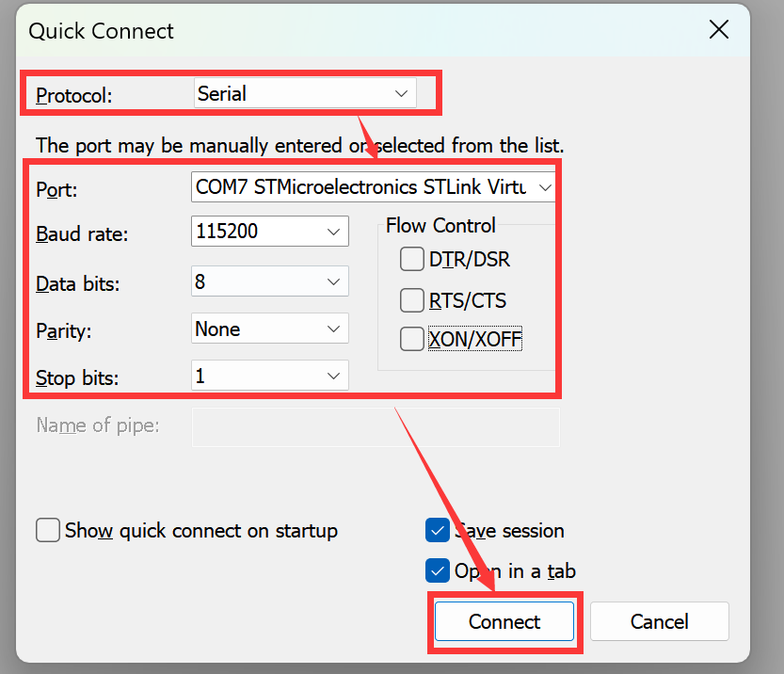The height and width of the screenshot is (674, 784).
Task: Click the Connect button
Action: pos(504,621)
